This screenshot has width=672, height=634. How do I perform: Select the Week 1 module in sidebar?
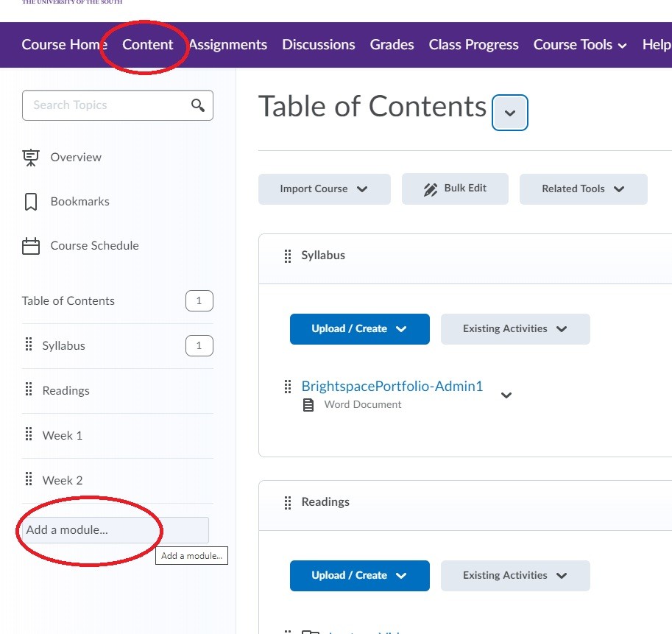(62, 435)
